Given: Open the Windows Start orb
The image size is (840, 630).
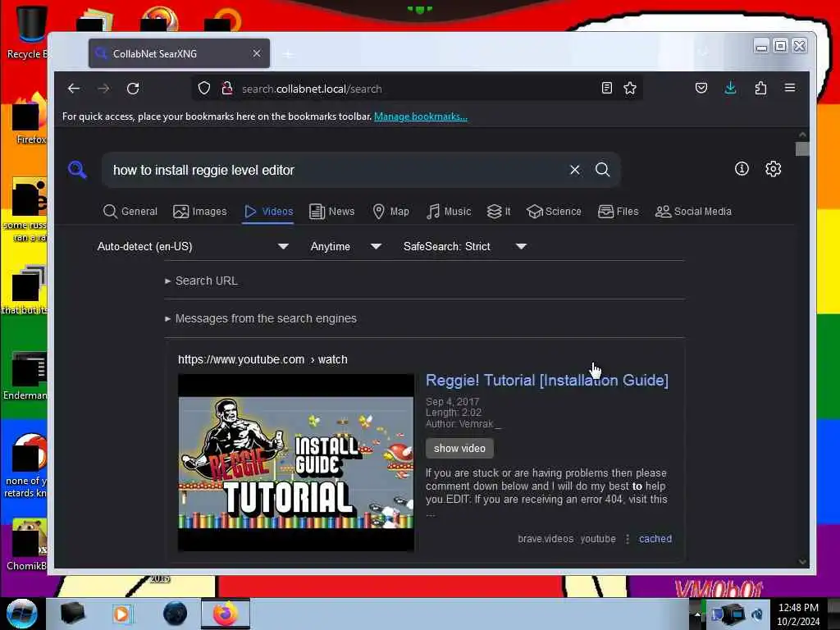Looking at the screenshot, I should [x=21, y=614].
